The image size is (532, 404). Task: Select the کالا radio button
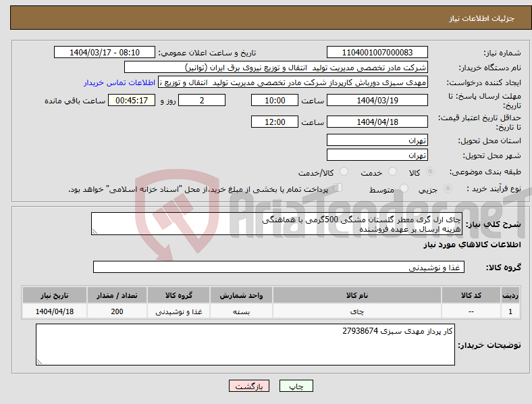[430, 172]
